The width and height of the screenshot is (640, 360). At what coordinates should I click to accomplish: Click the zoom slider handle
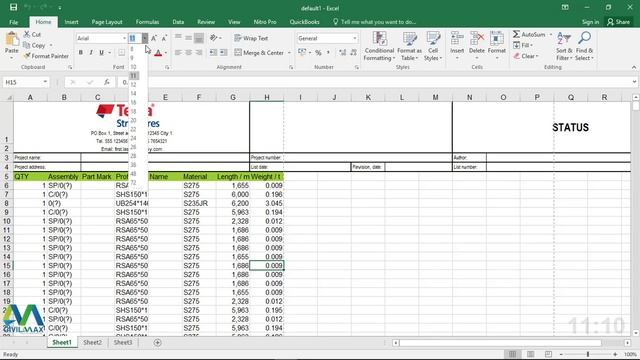(588, 354)
